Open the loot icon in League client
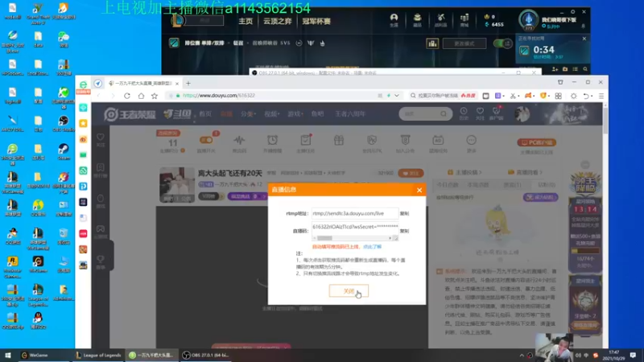Screen dimensions: 644x362 tap(440, 19)
